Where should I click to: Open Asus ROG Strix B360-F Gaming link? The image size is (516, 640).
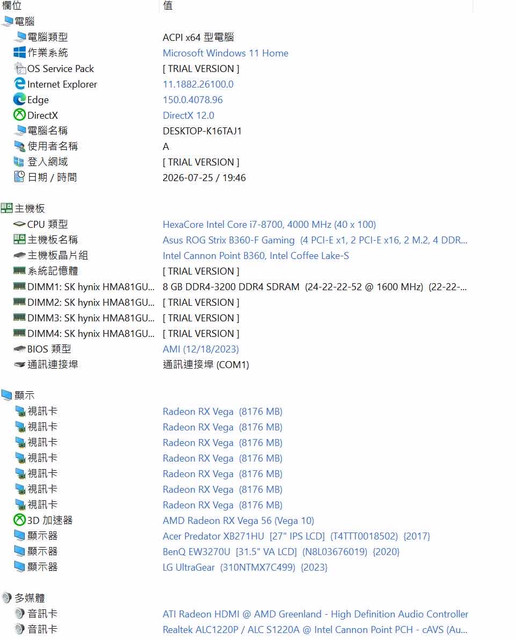(315, 240)
